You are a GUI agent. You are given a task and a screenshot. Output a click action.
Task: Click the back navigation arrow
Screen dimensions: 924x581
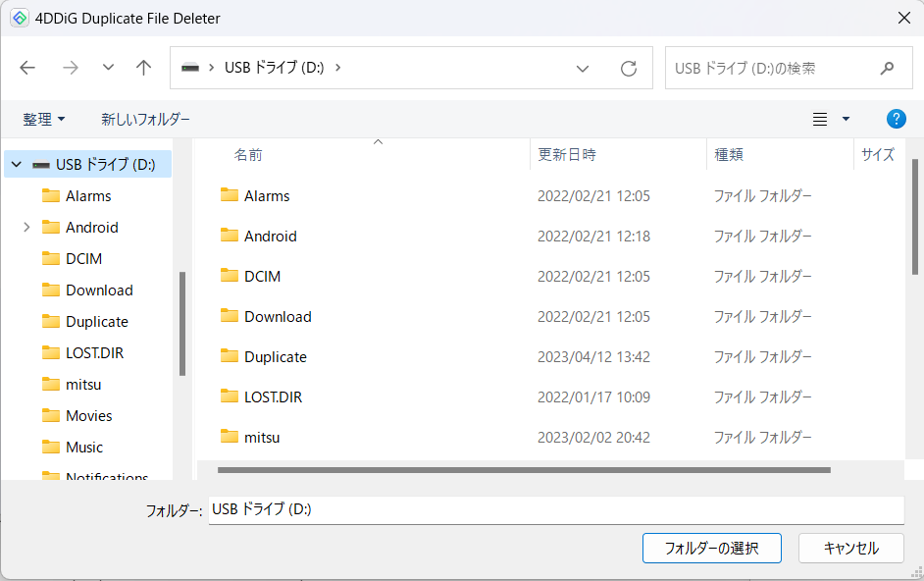click(27, 68)
